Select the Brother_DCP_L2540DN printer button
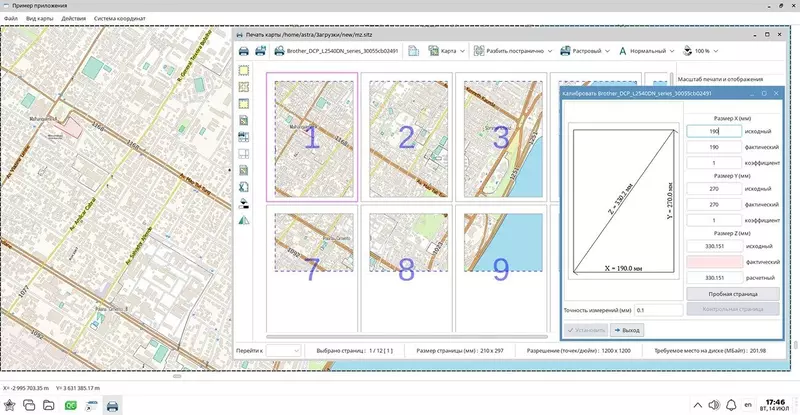Image resolution: width=800 pixels, height=415 pixels. tap(336, 51)
